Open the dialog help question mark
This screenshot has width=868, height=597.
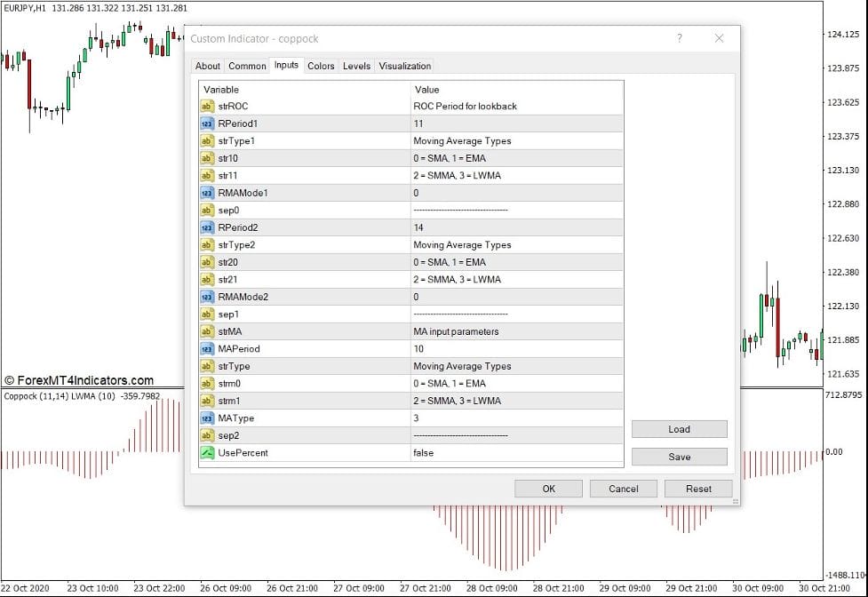[x=679, y=38]
